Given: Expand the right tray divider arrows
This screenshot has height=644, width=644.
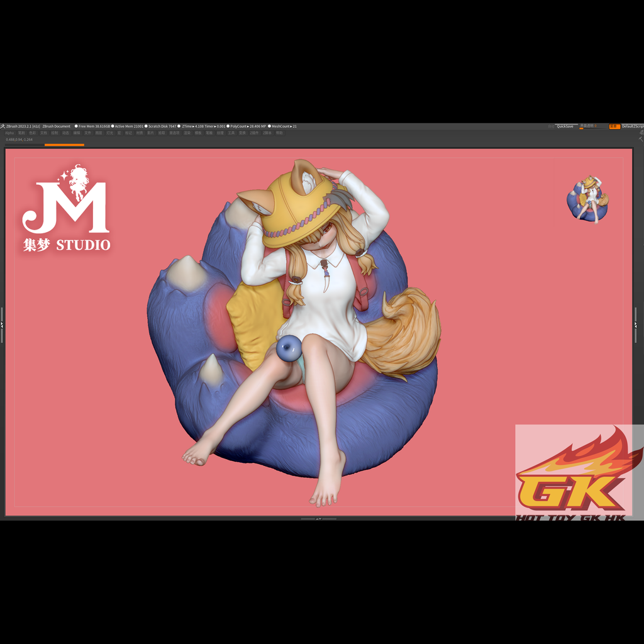Looking at the screenshot, I should point(636,325).
